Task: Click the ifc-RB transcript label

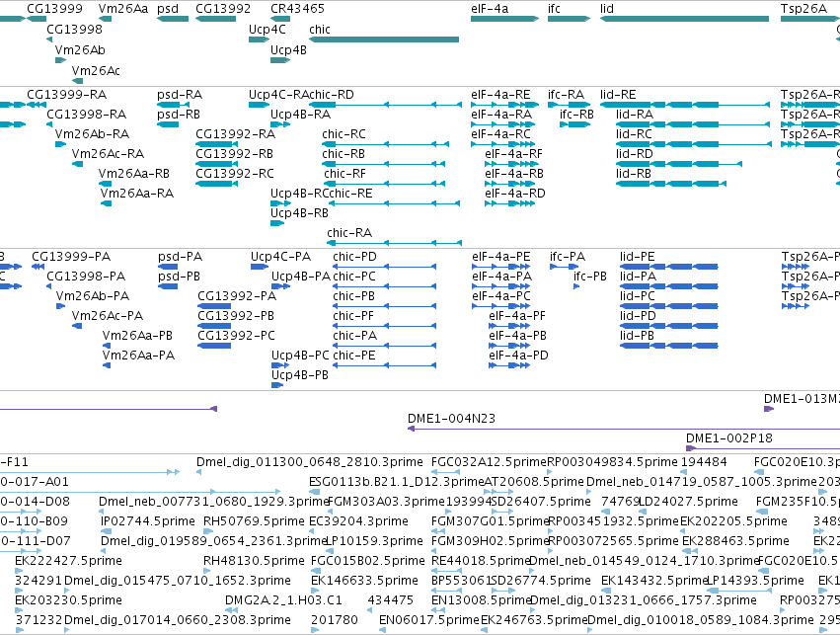Action: click(x=577, y=115)
